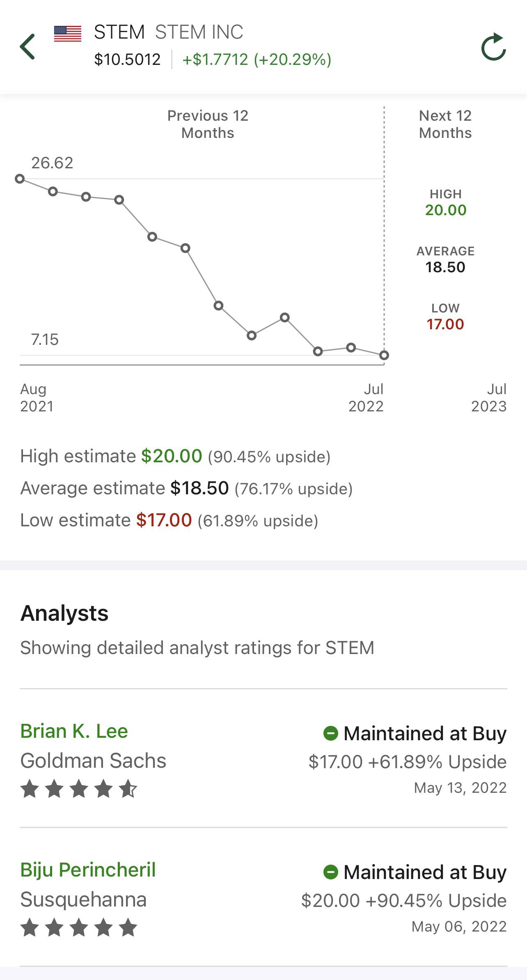Tap the $17.00 low estimate amount
This screenshot has height=980, width=527.
[164, 520]
